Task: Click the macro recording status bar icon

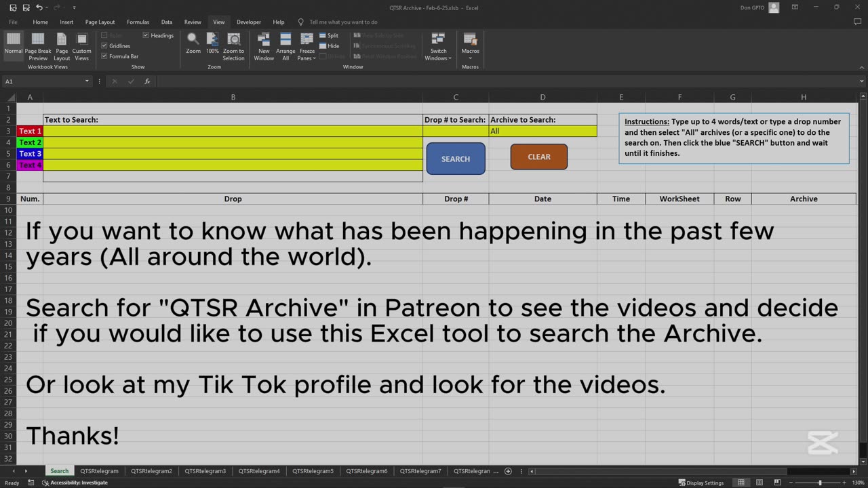Action: [32, 483]
